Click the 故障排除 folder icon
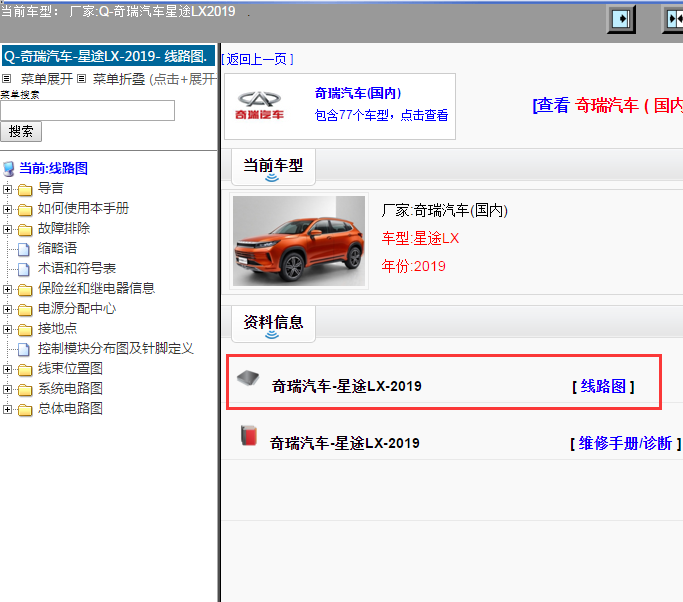 [x=25, y=230]
